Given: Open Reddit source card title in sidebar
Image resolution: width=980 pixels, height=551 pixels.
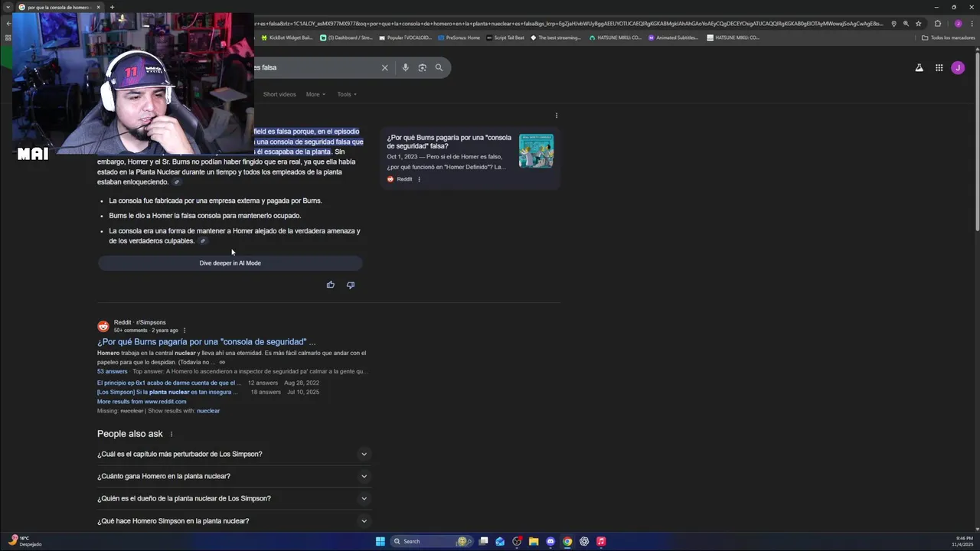Looking at the screenshot, I should (449, 142).
